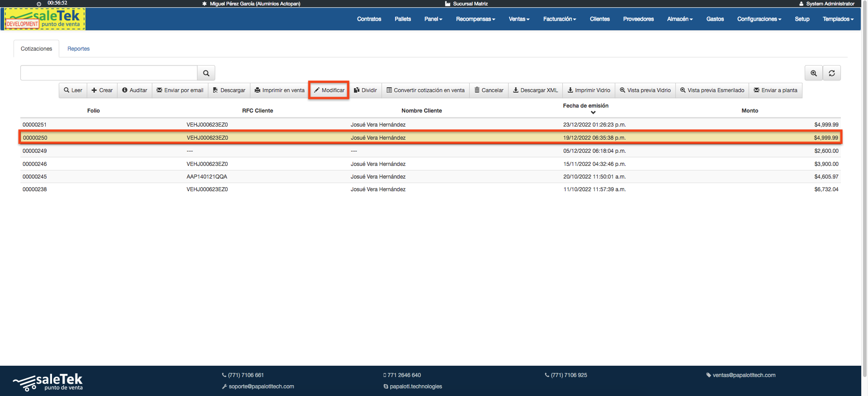The width and height of the screenshot is (868, 396).
Task: Click into the quotation search field
Action: click(108, 73)
